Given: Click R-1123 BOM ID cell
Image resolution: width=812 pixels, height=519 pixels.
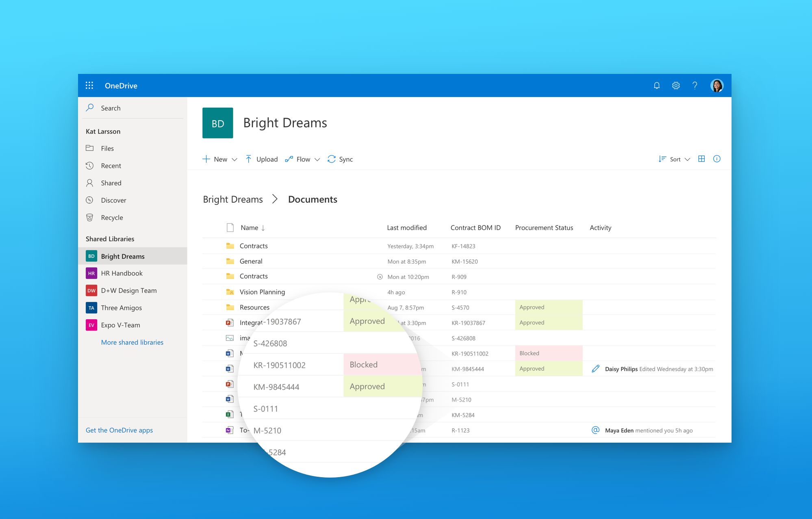Looking at the screenshot, I should [x=460, y=430].
